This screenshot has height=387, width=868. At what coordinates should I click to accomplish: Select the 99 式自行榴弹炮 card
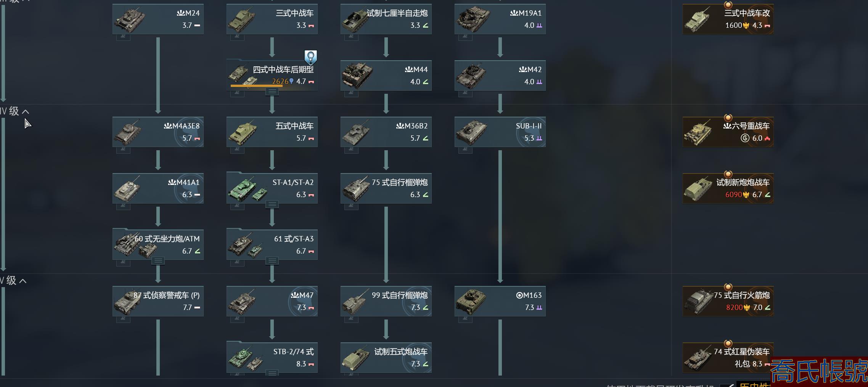click(386, 301)
